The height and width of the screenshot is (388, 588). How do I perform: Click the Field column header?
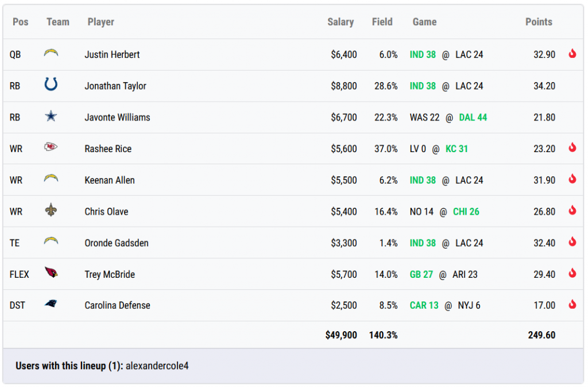click(382, 22)
